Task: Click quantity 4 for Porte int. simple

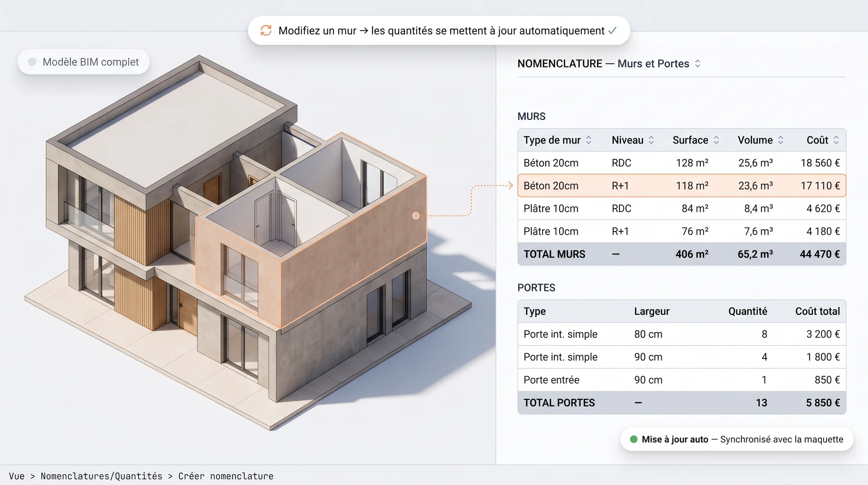Action: pyautogui.click(x=764, y=357)
